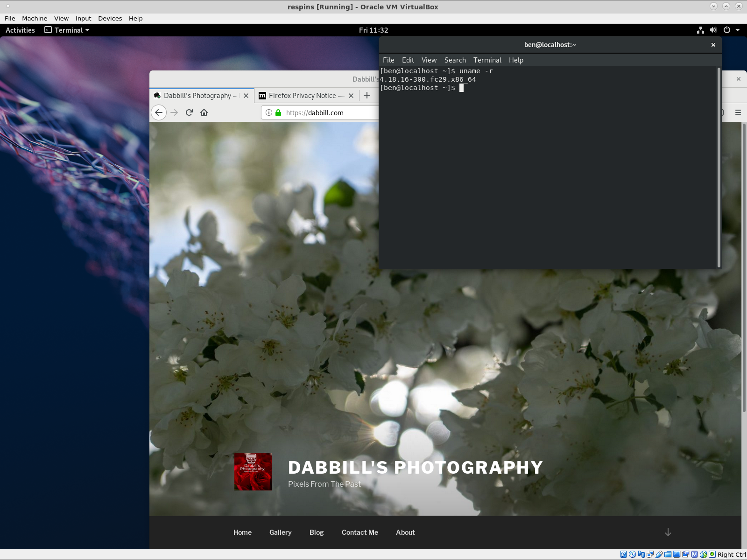Click the VirtualBox recording status icon
Image resolution: width=747 pixels, height=560 pixels.
pos(685,554)
